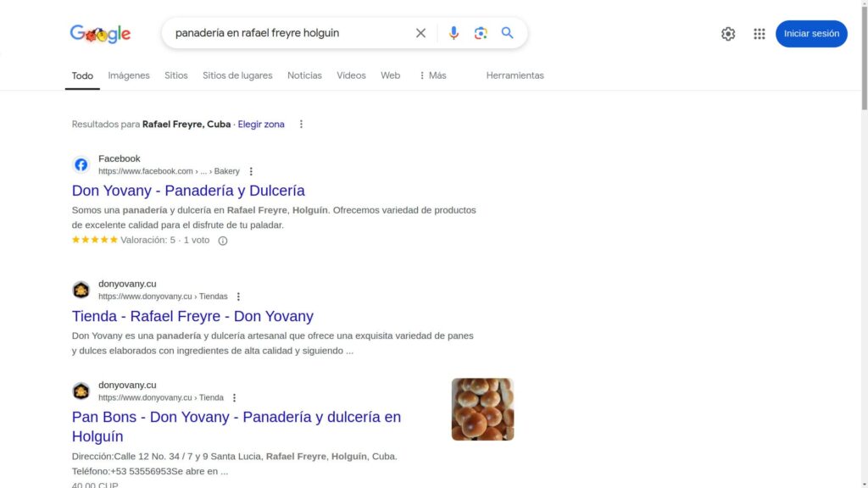The width and height of the screenshot is (868, 488).
Task: Click donyovany.cu favicon of Tiendas result
Action: tap(81, 290)
